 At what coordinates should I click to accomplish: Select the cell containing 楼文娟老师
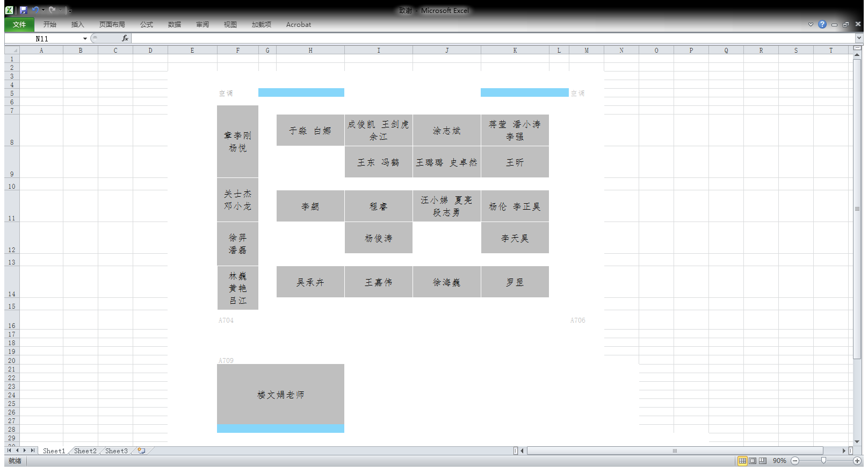coord(280,395)
